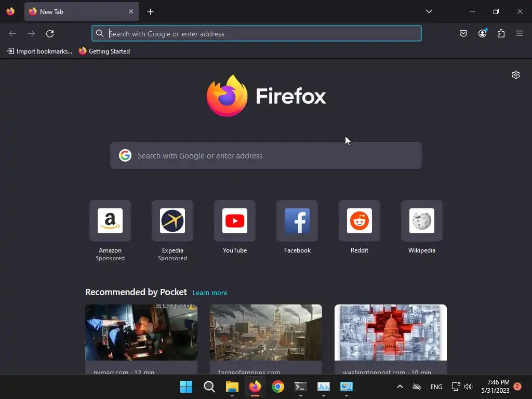This screenshot has width=532, height=399.
Task: Expand the list all tabs chevron
Action: (429, 11)
